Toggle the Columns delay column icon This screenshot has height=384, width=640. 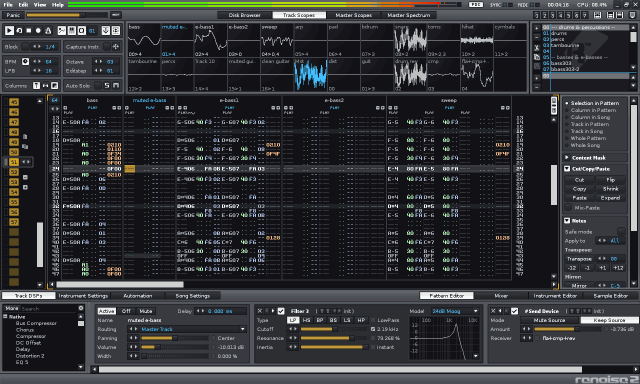click(54, 85)
